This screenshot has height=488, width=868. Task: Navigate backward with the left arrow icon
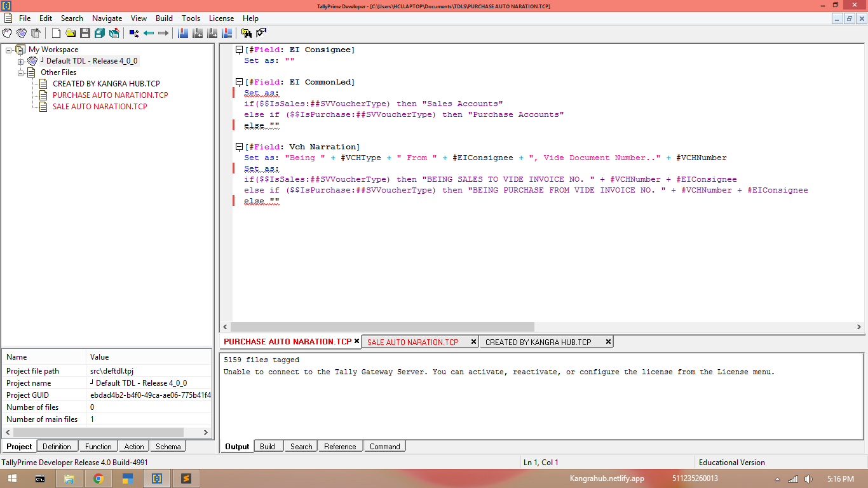(149, 33)
